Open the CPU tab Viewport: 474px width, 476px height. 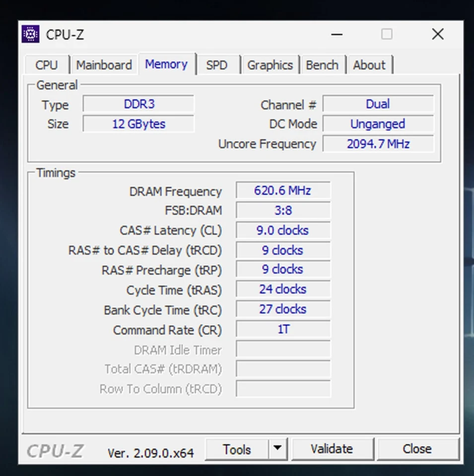coord(47,65)
